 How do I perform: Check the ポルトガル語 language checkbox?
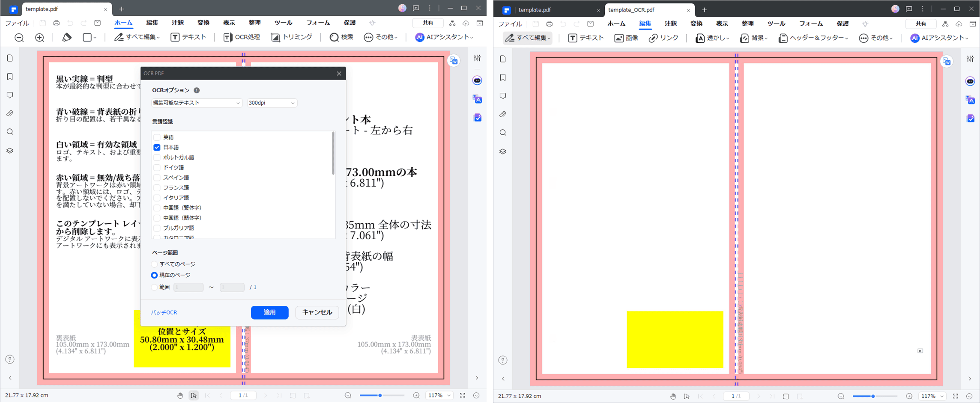(157, 157)
